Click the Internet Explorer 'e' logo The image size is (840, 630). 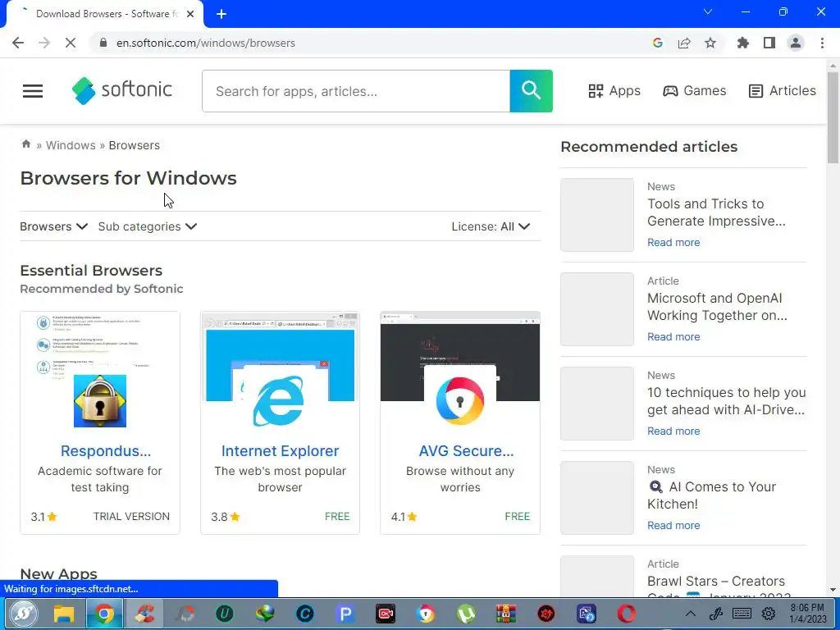[x=279, y=400]
